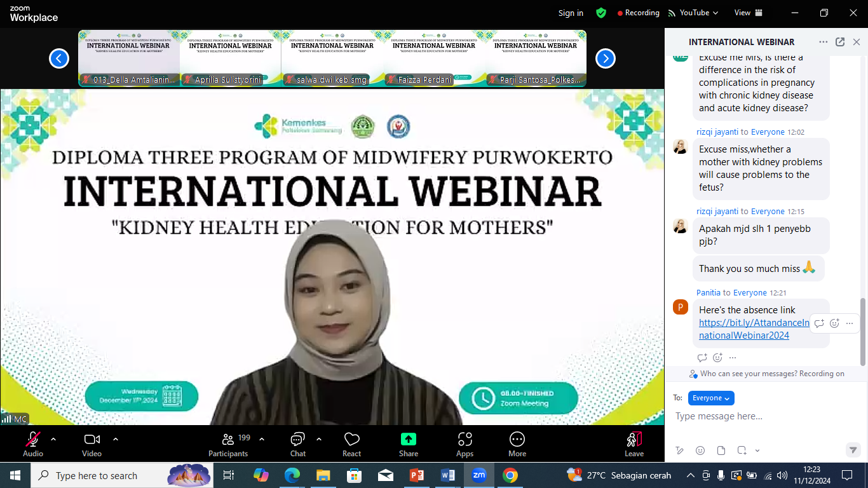Toggle the Chat panel from the toolbar
868x488 pixels.
pos(297,444)
